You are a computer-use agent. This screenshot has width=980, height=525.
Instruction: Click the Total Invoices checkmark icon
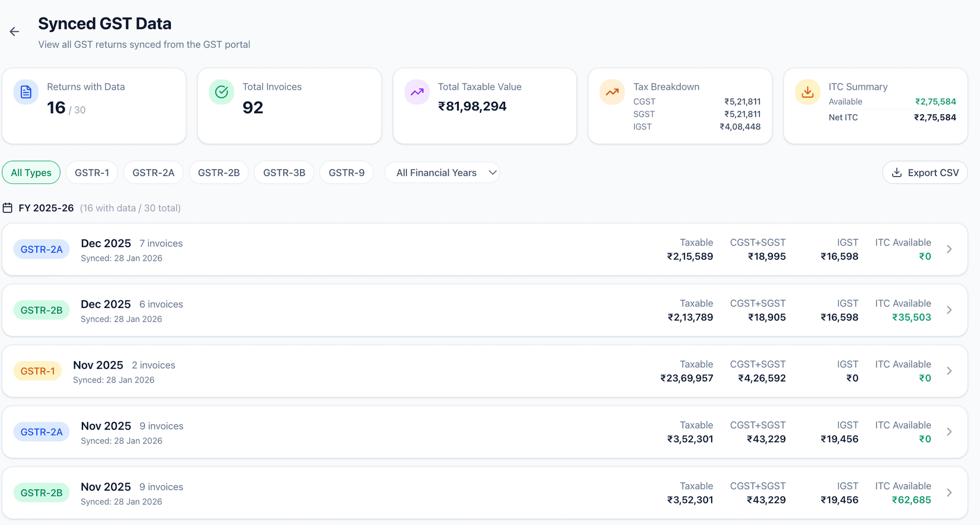[222, 92]
